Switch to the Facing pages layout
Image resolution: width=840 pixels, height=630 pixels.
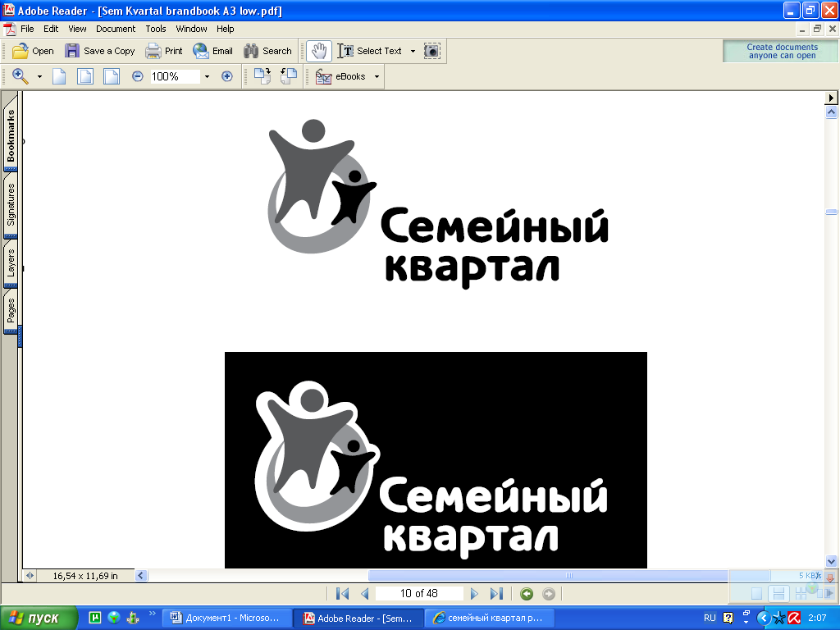825,594
